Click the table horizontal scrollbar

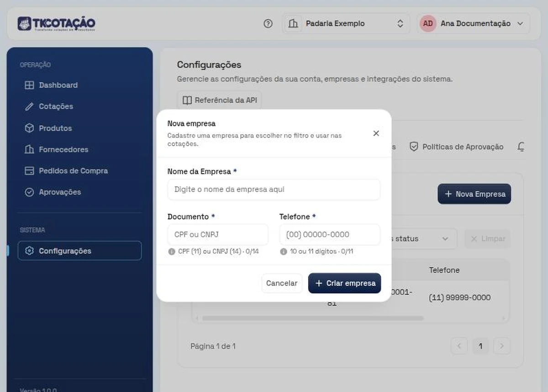click(312, 318)
